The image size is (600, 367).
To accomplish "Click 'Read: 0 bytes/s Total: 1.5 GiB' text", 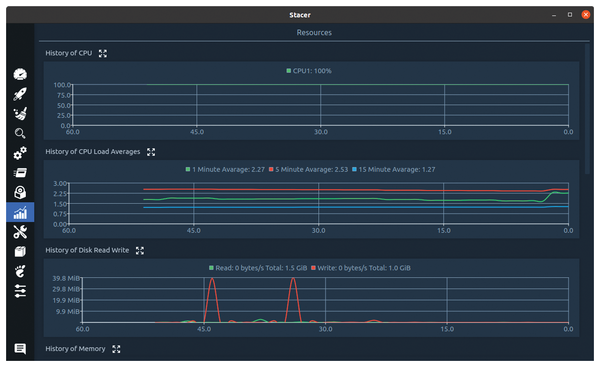I will 261,268.
